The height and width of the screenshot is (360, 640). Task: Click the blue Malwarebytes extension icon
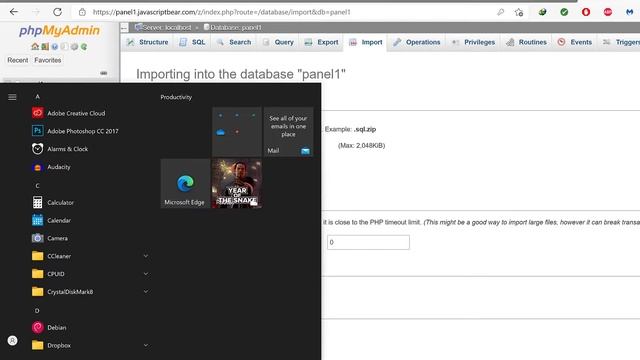629,12
